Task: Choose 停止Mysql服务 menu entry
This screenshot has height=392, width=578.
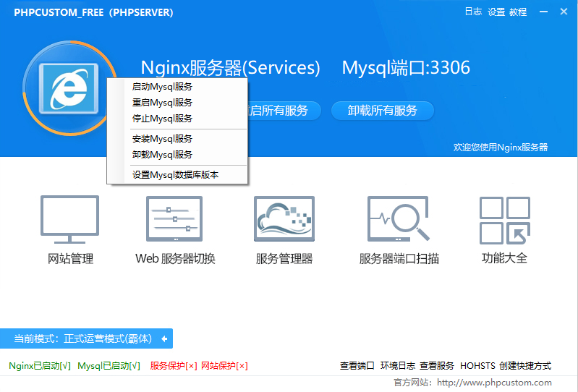Action: pyautogui.click(x=162, y=119)
